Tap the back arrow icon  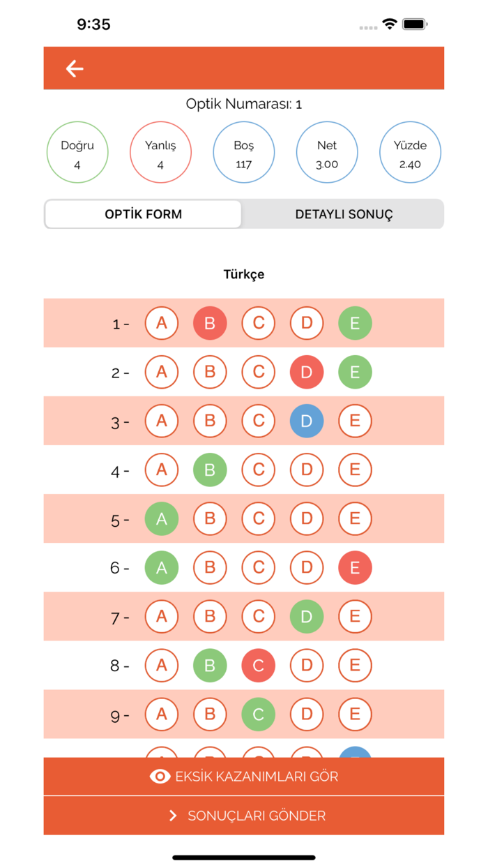click(x=75, y=68)
